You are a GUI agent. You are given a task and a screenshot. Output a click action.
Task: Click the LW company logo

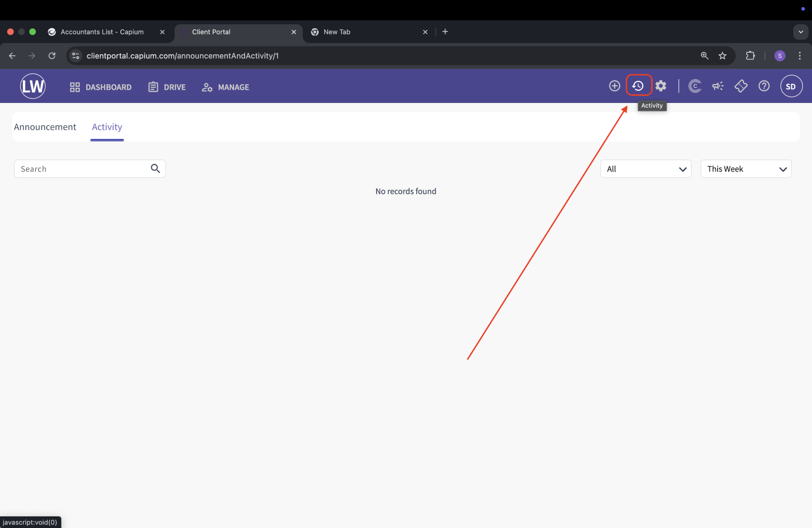33,86
